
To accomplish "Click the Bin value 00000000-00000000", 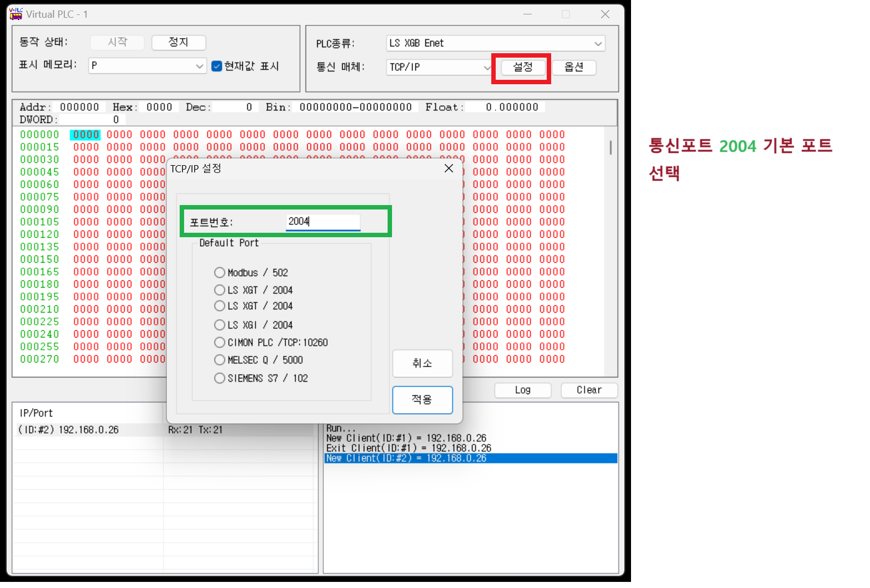I will coord(355,108).
